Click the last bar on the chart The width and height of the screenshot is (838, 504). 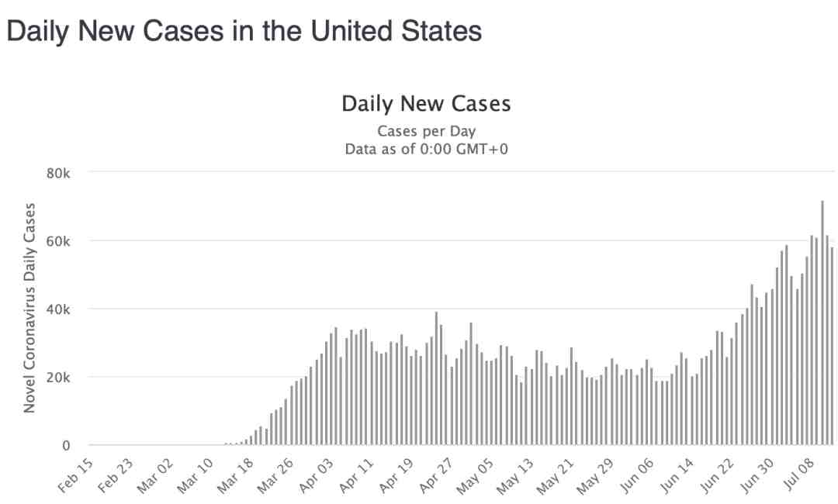coord(832,345)
